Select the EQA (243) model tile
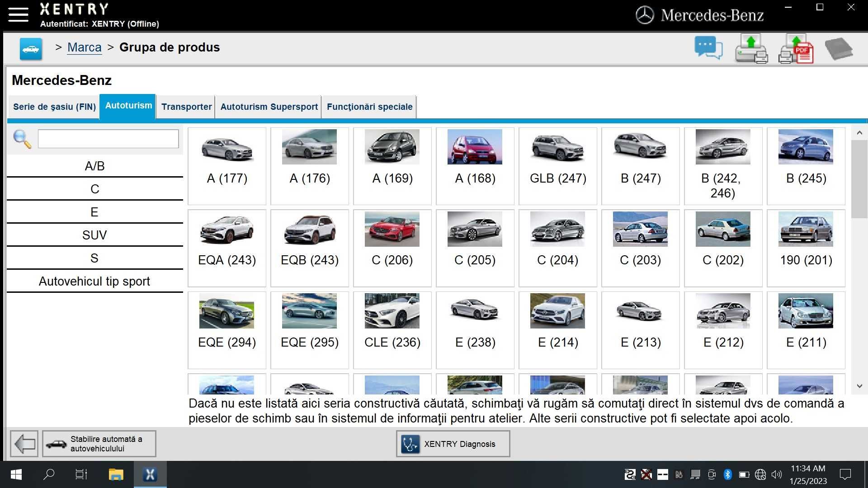 click(227, 248)
